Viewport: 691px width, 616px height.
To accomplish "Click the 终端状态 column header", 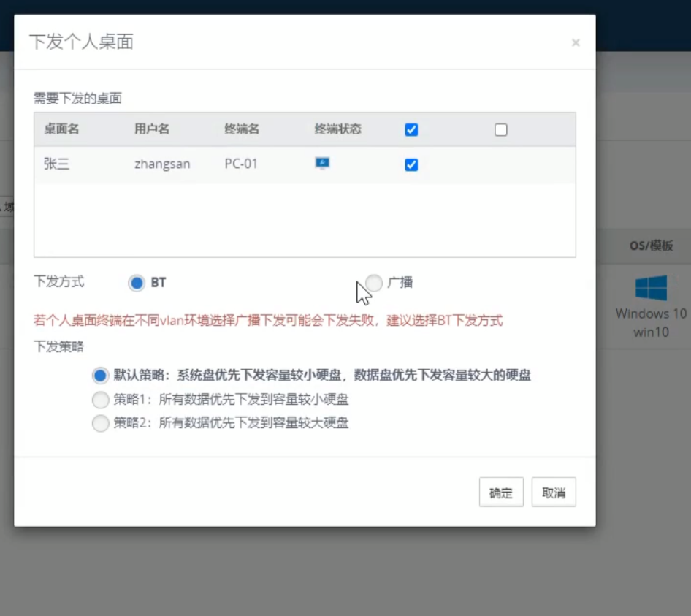I will [337, 129].
